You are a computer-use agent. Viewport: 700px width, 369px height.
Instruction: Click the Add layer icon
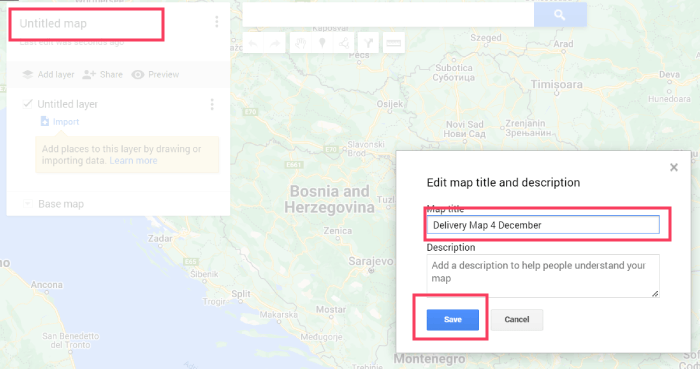28,75
